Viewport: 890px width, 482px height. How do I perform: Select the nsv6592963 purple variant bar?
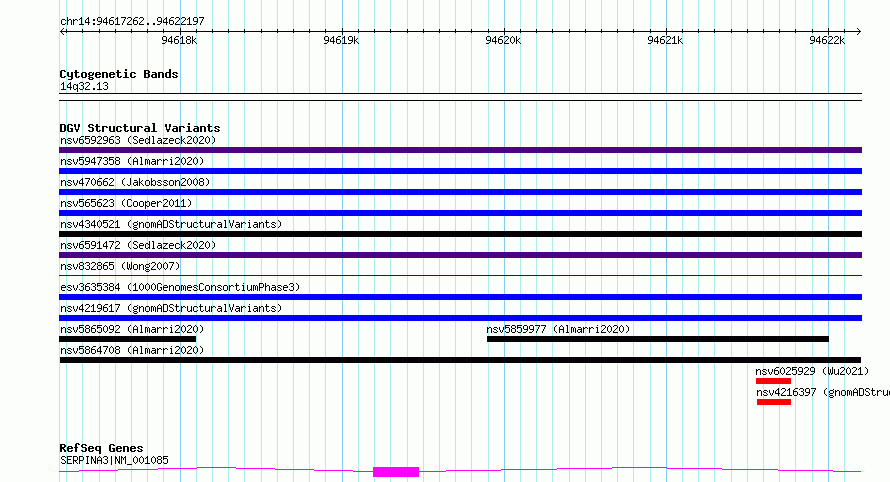pos(460,150)
